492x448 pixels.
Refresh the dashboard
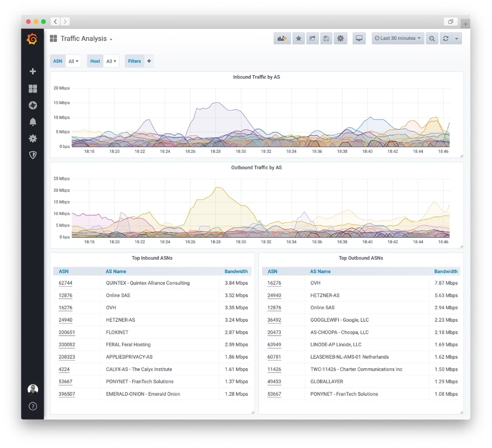(445, 38)
